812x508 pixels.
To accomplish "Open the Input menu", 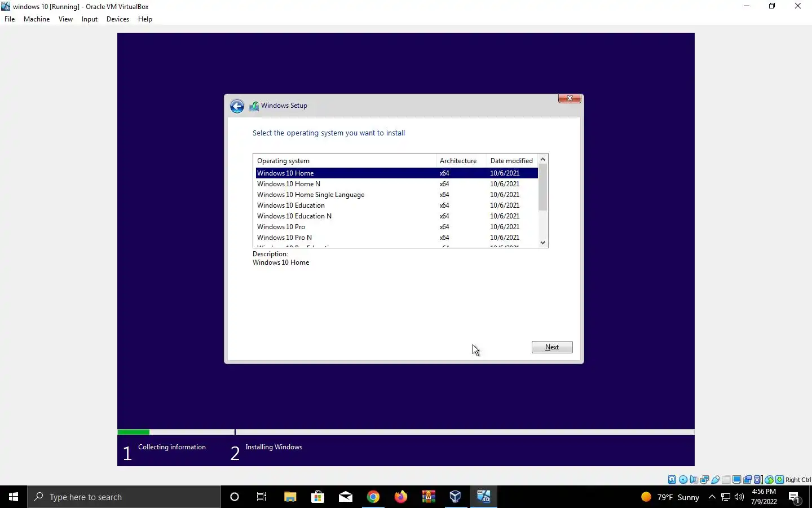I will tap(89, 19).
